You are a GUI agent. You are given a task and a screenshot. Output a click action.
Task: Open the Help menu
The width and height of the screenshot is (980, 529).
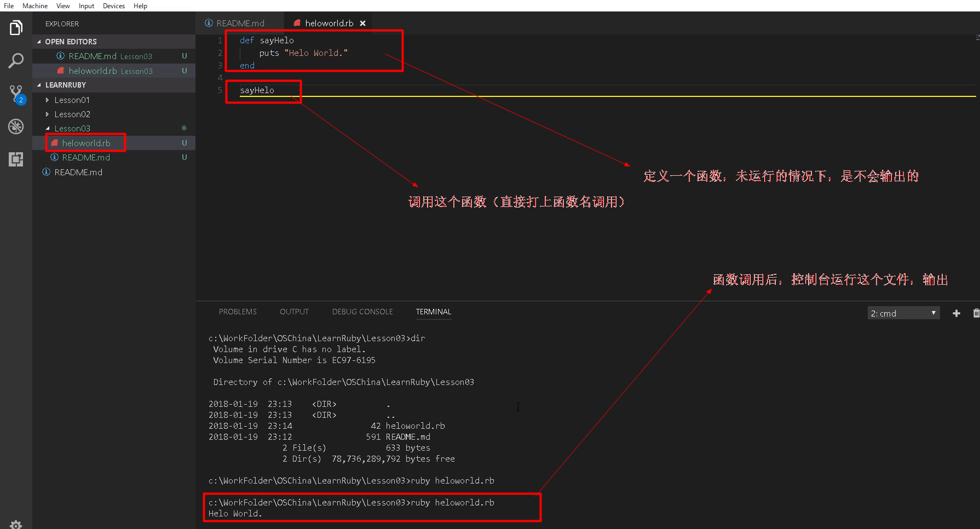[140, 5]
